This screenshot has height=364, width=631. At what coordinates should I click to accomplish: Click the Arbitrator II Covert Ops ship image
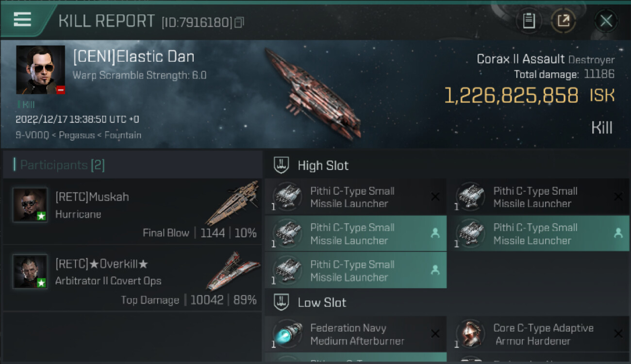(x=232, y=271)
